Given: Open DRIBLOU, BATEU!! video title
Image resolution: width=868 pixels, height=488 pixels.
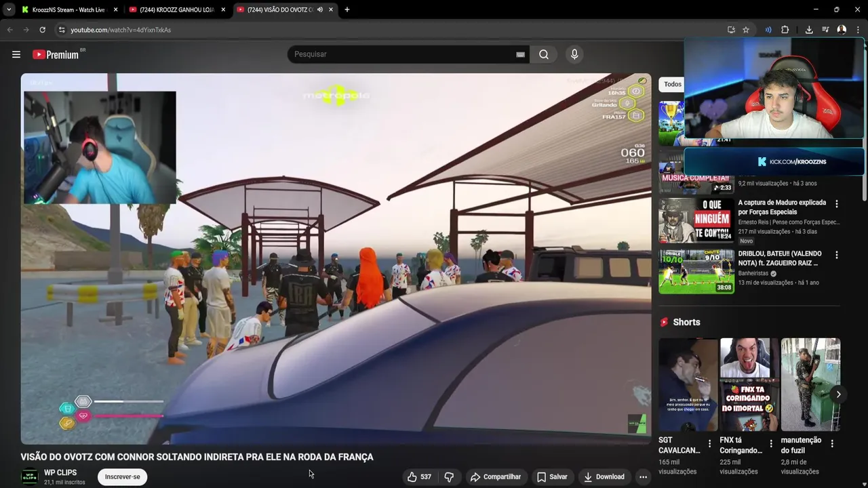Looking at the screenshot, I should point(780,258).
